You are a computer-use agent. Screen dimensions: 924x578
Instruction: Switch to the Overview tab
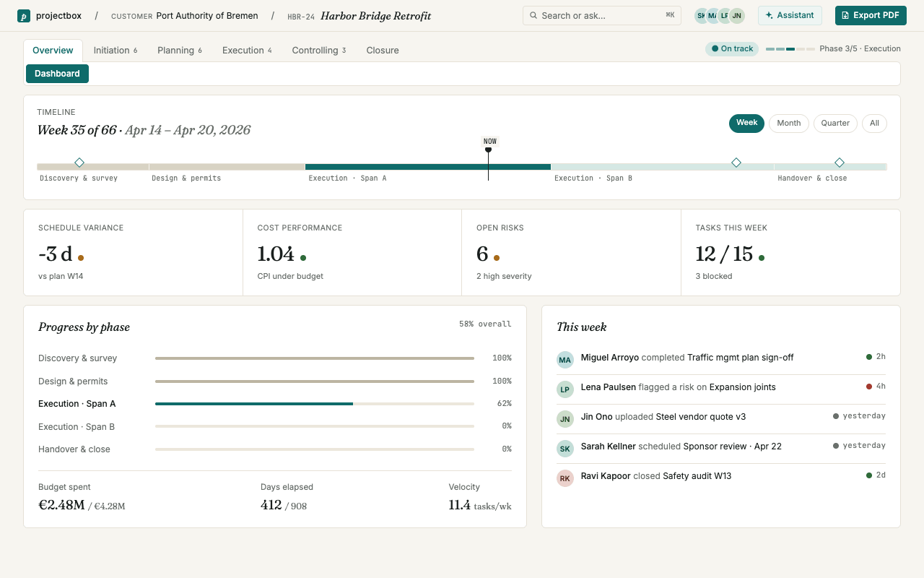[53, 51]
